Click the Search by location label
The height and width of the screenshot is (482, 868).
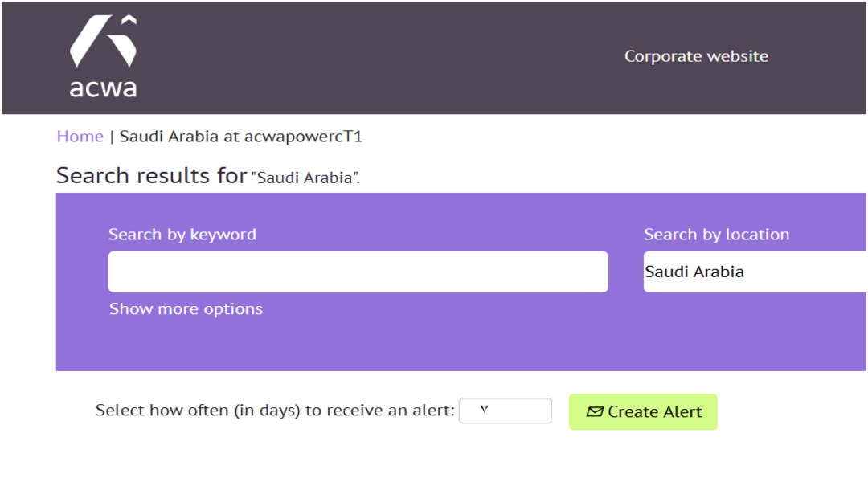[716, 235]
